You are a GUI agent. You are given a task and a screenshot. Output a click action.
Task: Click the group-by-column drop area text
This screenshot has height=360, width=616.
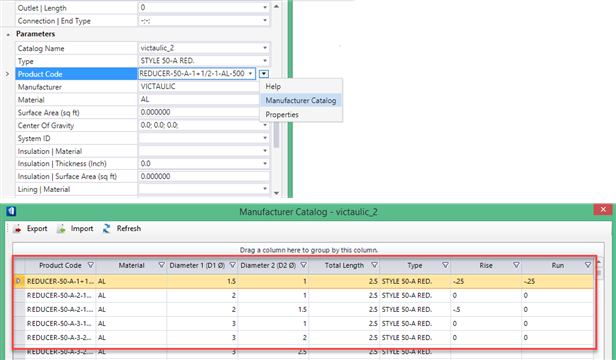(309, 250)
